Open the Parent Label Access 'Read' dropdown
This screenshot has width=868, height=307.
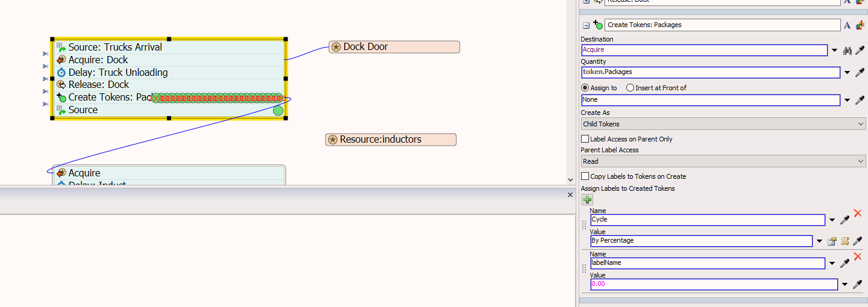click(x=723, y=161)
